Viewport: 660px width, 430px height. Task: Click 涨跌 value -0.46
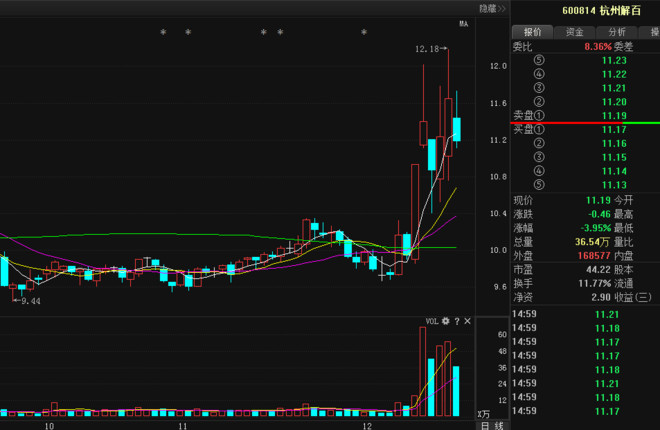click(599, 214)
